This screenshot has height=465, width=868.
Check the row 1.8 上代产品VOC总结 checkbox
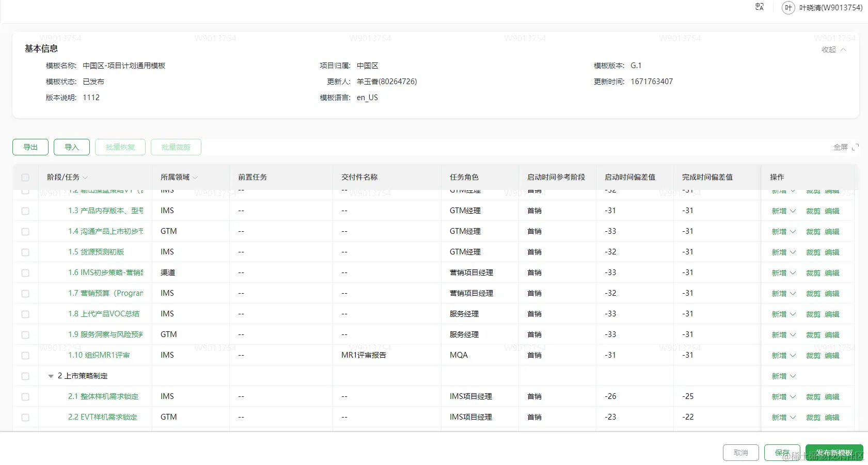25,314
